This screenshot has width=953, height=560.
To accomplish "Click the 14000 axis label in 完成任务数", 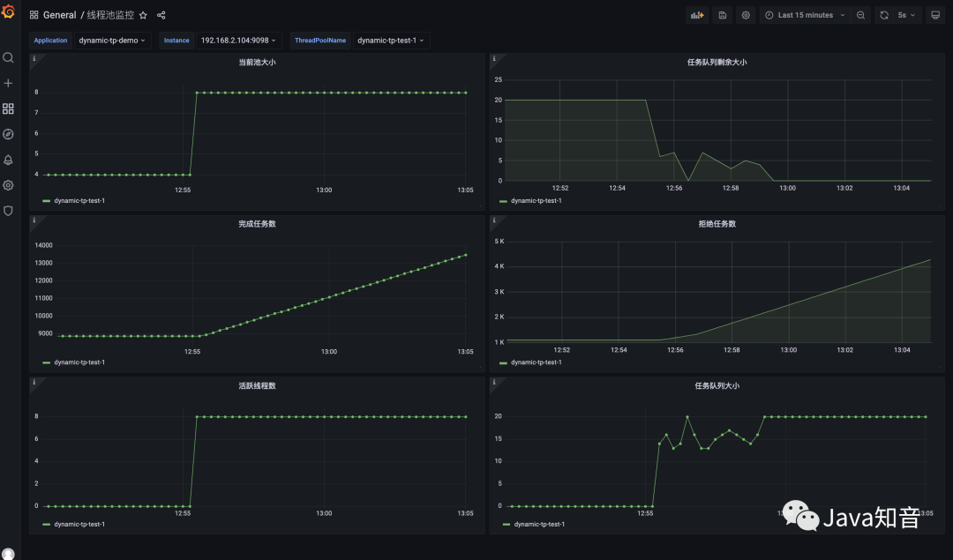I will tap(44, 245).
